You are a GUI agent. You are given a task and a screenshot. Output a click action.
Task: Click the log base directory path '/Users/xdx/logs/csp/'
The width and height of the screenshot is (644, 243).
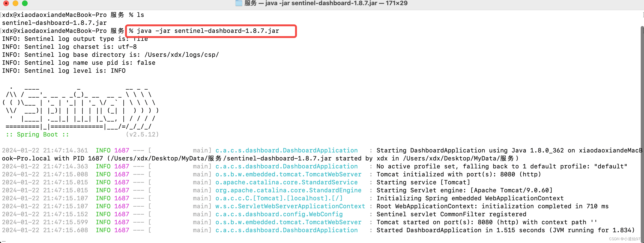click(x=181, y=55)
